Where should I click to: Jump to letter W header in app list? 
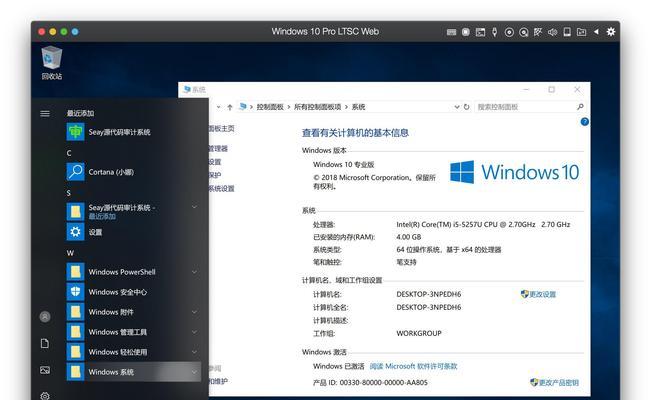[70, 253]
